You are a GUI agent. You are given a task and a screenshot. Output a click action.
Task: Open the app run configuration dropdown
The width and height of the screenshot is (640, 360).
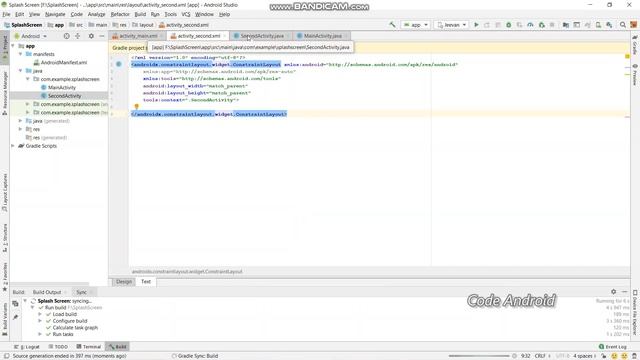pos(416,25)
